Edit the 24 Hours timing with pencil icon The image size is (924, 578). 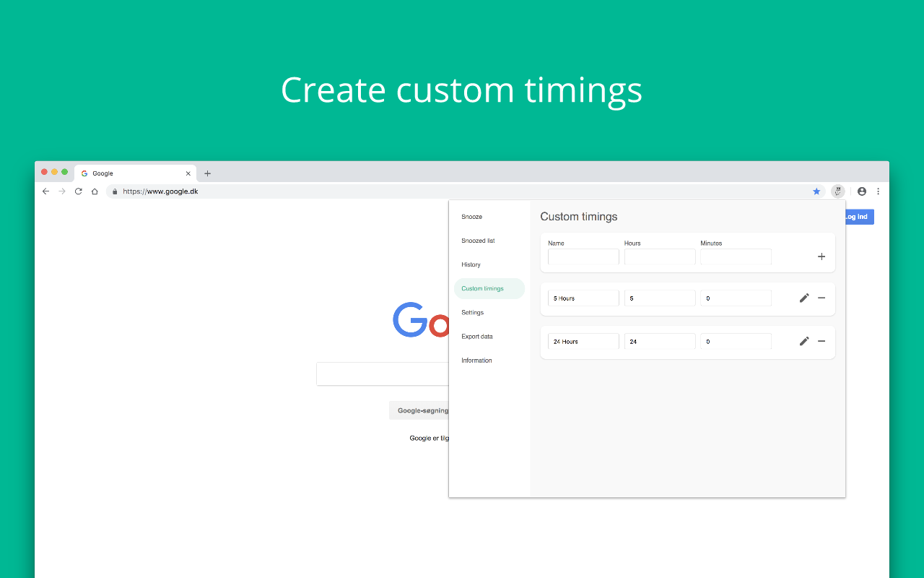point(804,341)
